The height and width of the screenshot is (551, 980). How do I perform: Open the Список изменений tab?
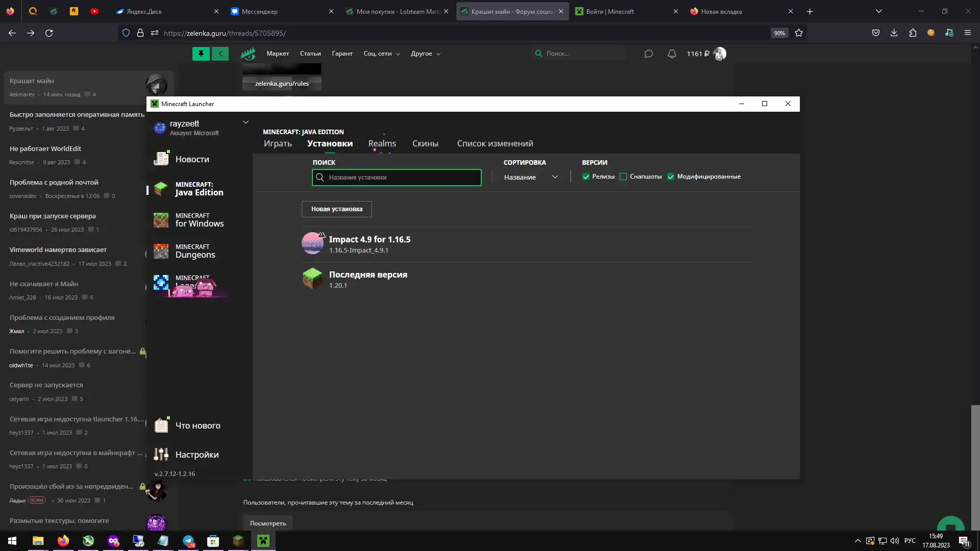pyautogui.click(x=495, y=143)
